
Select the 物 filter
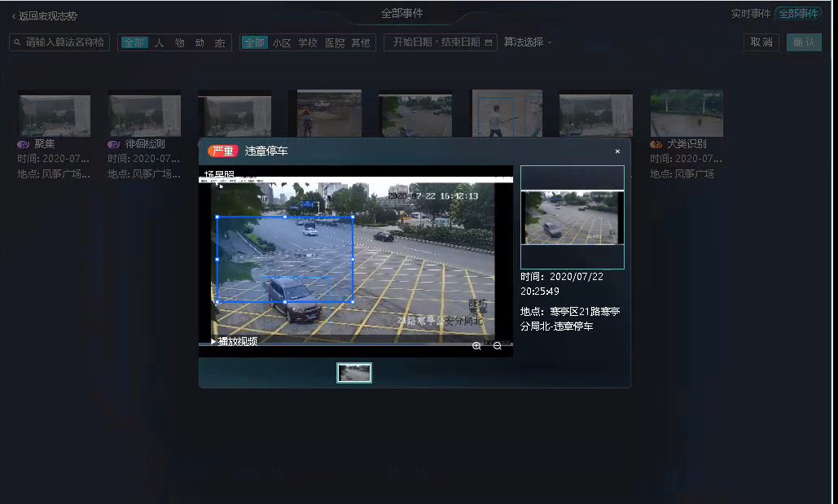pyautogui.click(x=179, y=43)
